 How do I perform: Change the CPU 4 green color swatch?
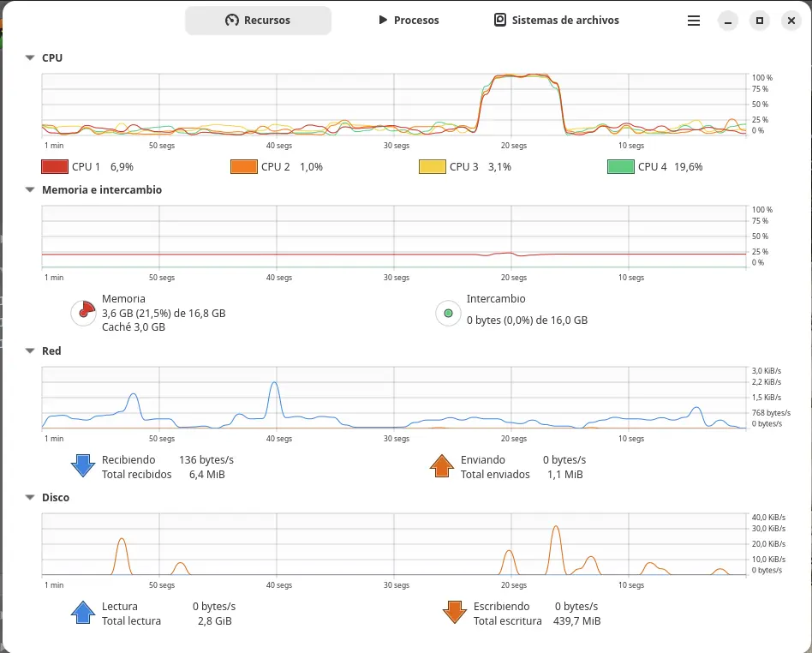point(621,167)
